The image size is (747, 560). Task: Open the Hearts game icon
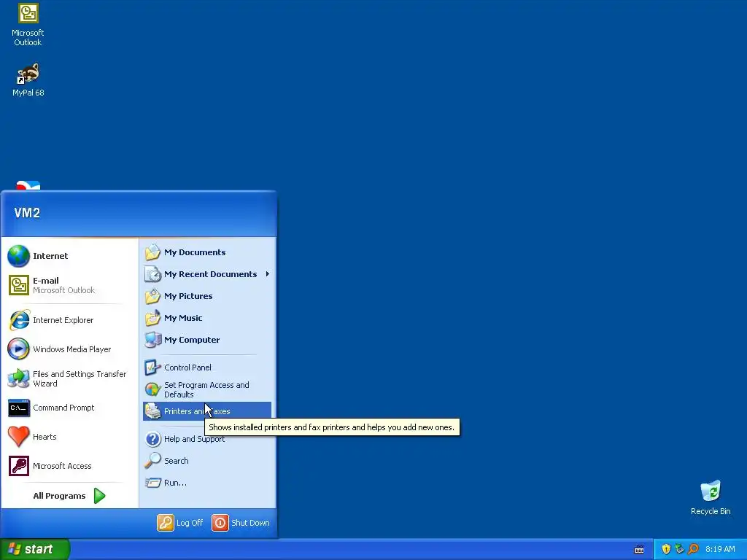[18, 437]
